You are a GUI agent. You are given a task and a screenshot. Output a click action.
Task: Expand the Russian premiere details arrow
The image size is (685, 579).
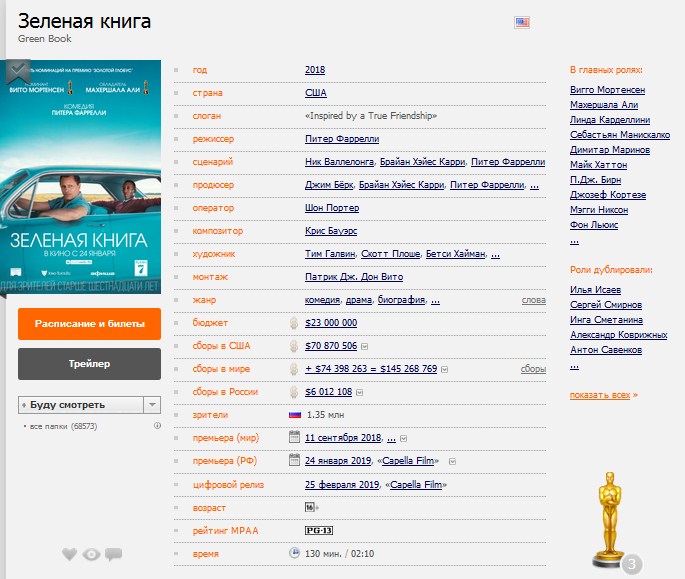pos(453,461)
